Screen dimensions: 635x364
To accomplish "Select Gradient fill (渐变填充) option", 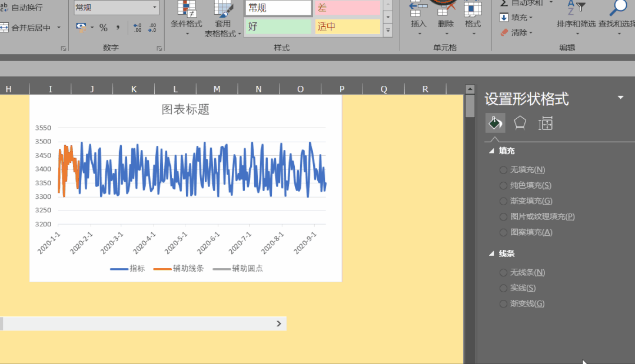I will pyautogui.click(x=526, y=201).
